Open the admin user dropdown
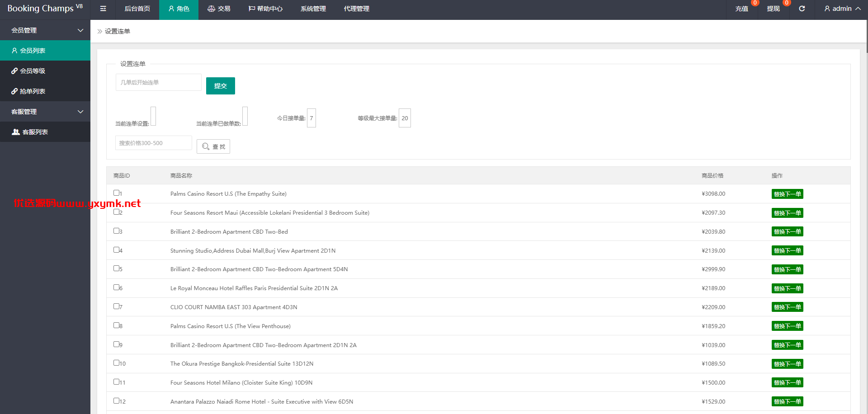This screenshot has height=414, width=868. point(842,9)
